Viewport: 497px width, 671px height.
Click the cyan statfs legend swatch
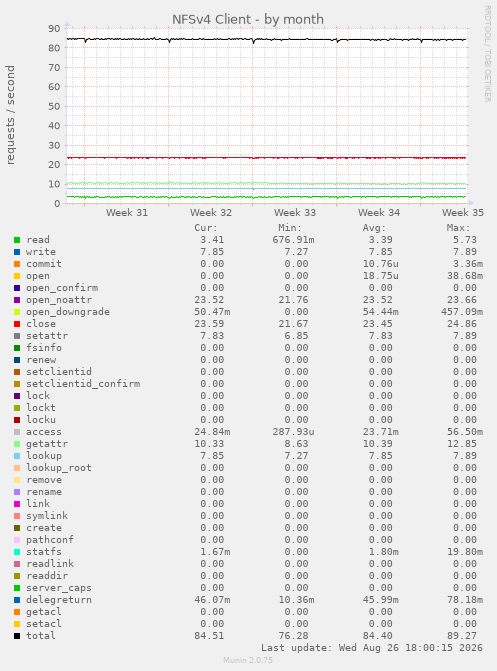click(17, 552)
